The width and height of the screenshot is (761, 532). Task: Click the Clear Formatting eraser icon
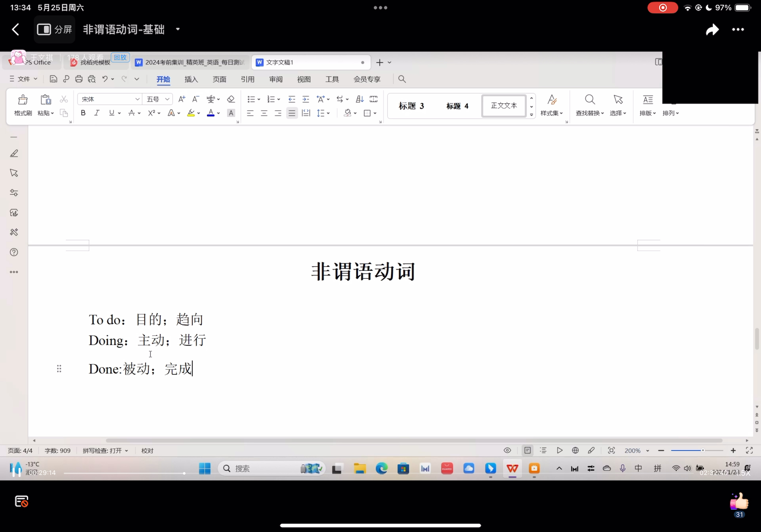[x=231, y=99]
